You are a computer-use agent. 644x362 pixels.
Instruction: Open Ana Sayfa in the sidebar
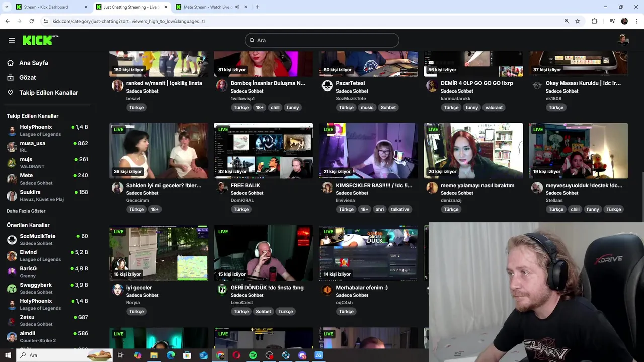click(x=34, y=63)
